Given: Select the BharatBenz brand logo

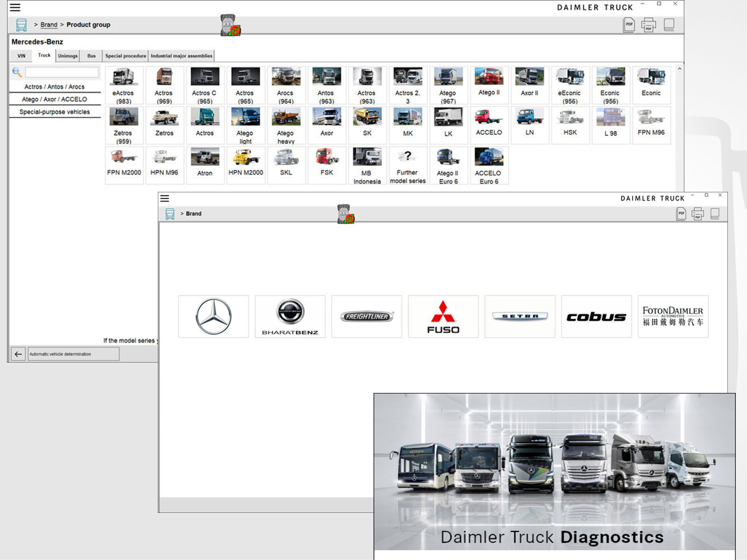Looking at the screenshot, I should (x=290, y=316).
